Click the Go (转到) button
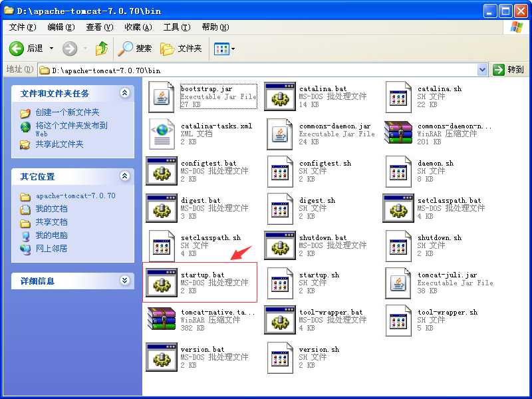 pyautogui.click(x=508, y=70)
